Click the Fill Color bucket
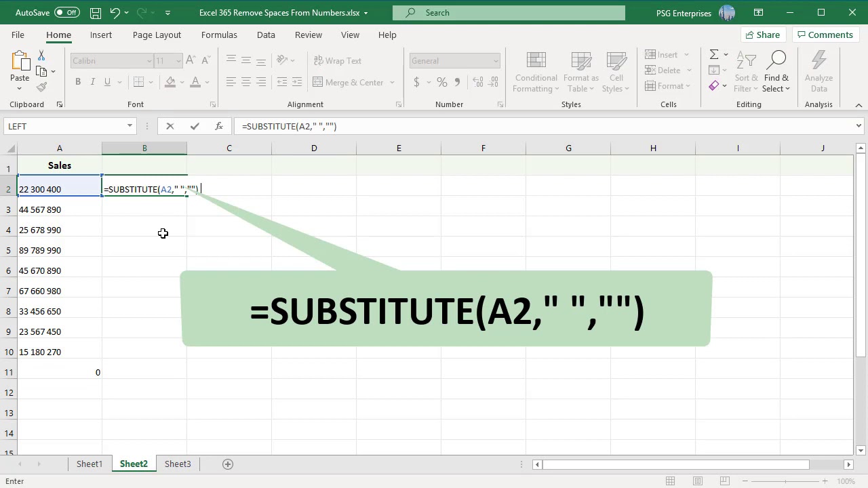 pos(171,82)
